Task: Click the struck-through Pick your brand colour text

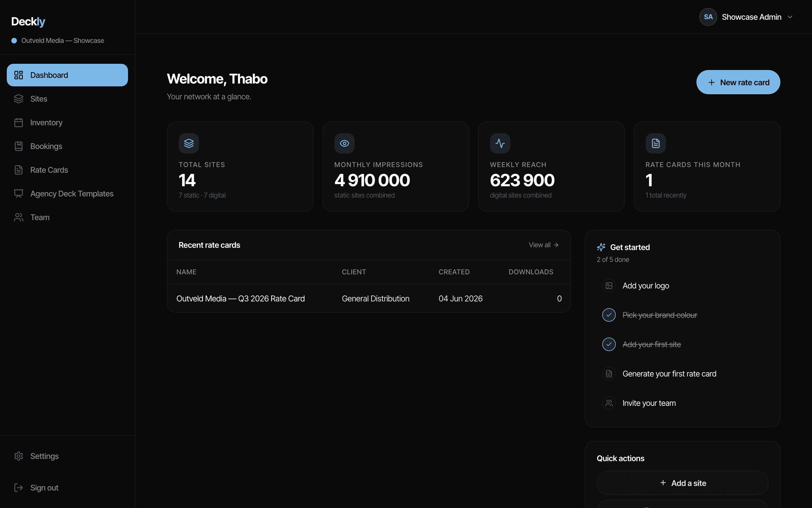Action: (x=660, y=315)
